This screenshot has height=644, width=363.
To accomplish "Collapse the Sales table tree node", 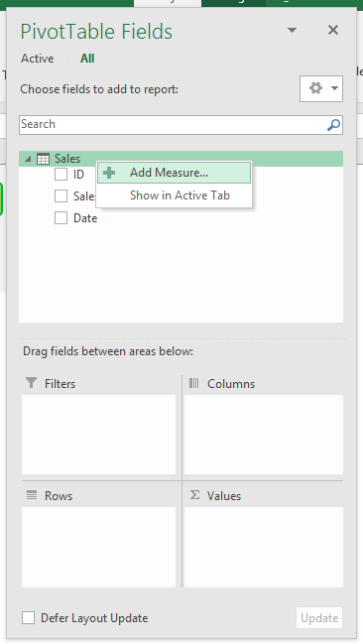I will (x=28, y=159).
